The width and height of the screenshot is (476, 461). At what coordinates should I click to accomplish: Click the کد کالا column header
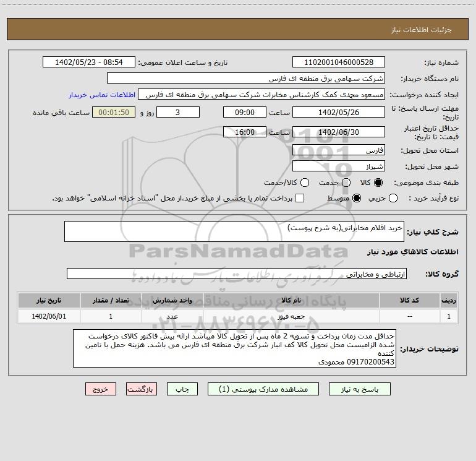[409, 300]
